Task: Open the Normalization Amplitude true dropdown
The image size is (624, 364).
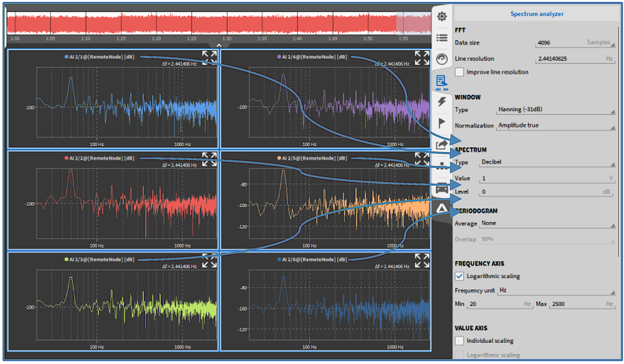Action: pos(555,126)
